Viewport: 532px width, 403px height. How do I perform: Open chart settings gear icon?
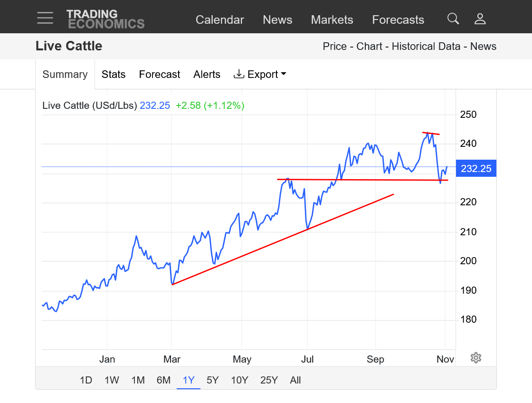(476, 358)
